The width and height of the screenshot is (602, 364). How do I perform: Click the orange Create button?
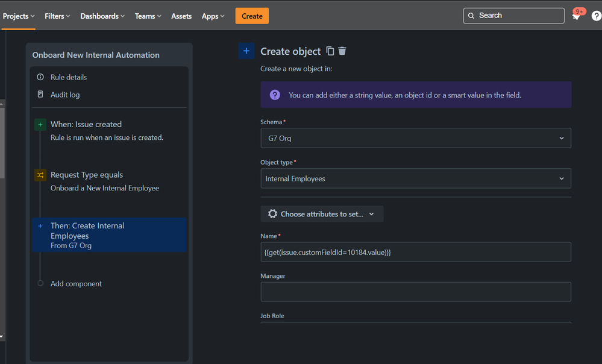point(252,16)
